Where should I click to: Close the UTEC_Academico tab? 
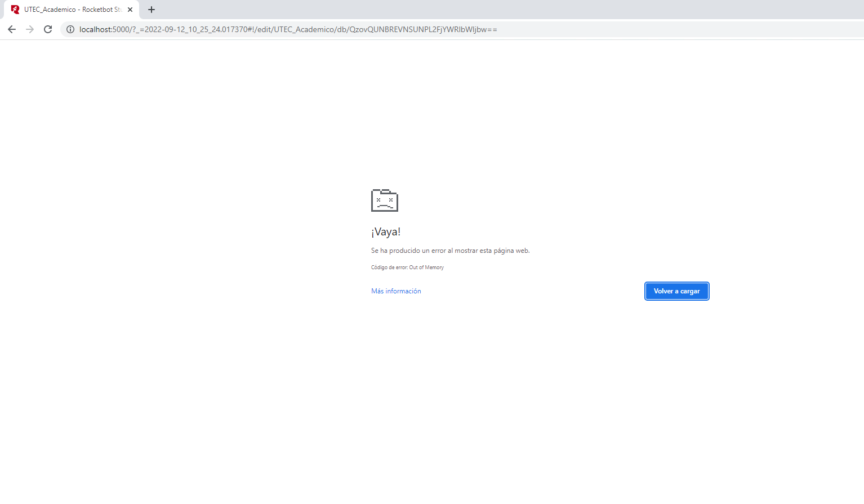click(x=130, y=10)
